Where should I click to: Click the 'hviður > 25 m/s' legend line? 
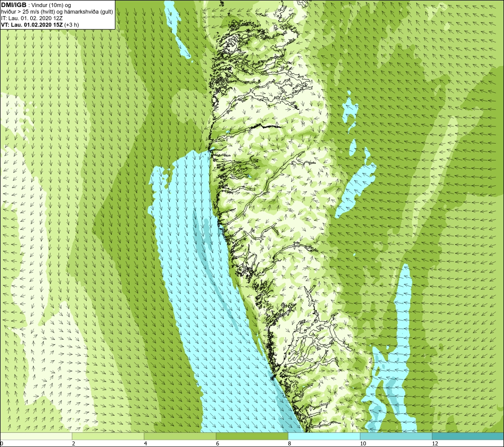pos(57,12)
